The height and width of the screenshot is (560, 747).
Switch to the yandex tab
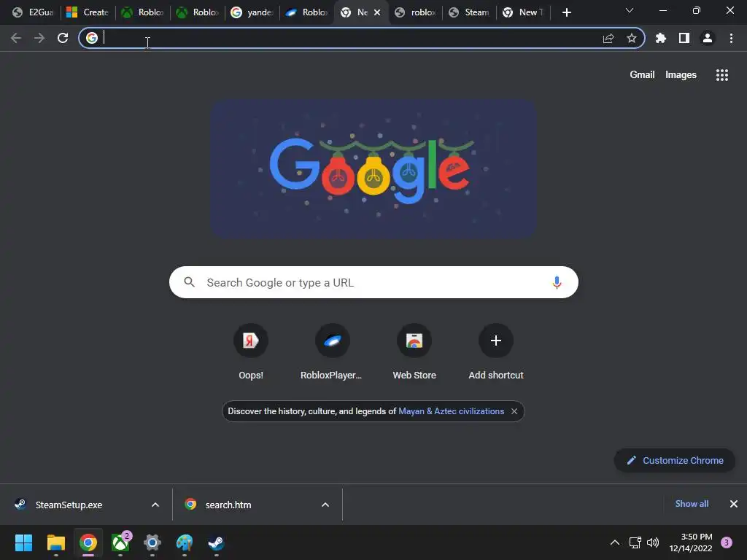[x=252, y=12]
